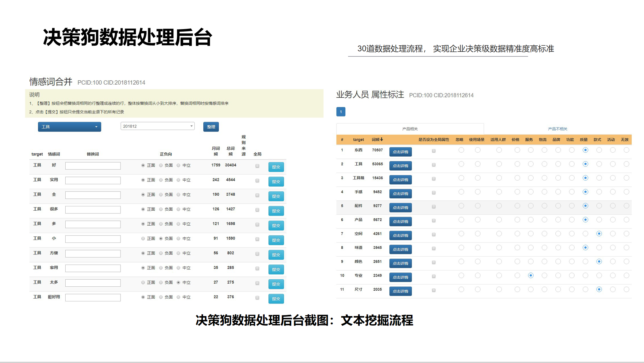Open the 工具 subject dropdown
This screenshot has width=644, height=363.
[69, 127]
